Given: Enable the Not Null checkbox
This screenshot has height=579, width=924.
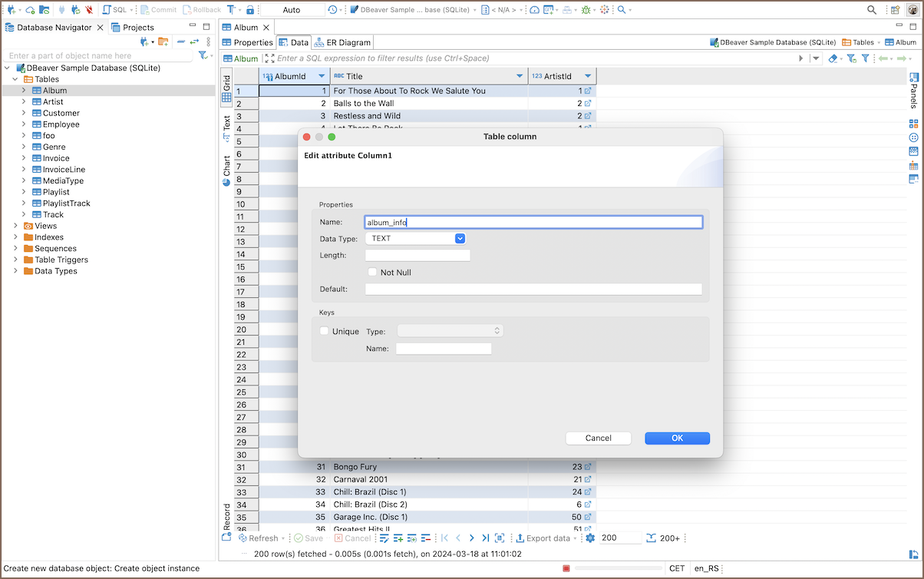Looking at the screenshot, I should coord(373,272).
